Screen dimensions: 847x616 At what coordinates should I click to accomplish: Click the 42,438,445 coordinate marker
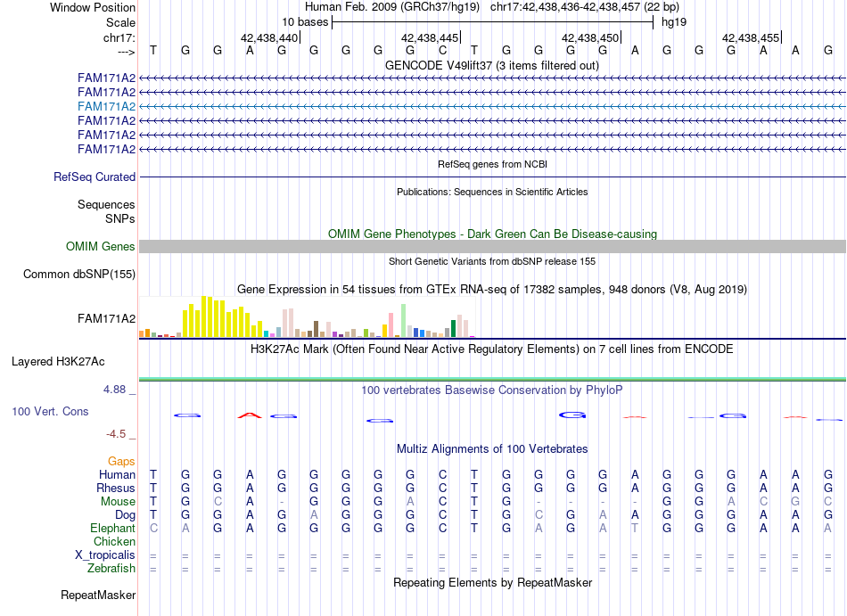(430, 37)
